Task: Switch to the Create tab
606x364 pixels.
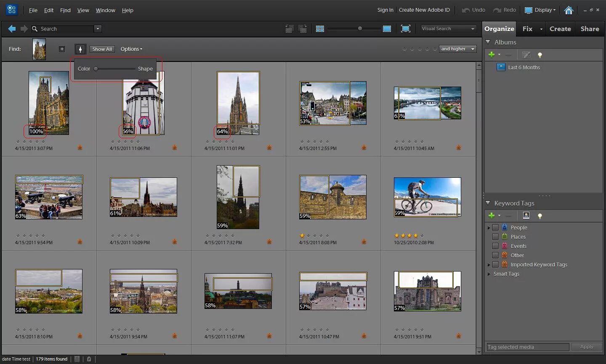Action: click(x=560, y=29)
